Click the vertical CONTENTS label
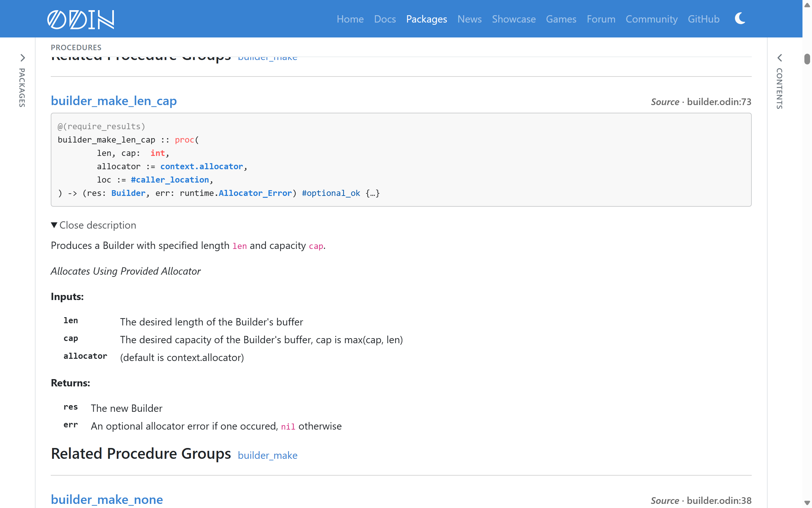 779,89
